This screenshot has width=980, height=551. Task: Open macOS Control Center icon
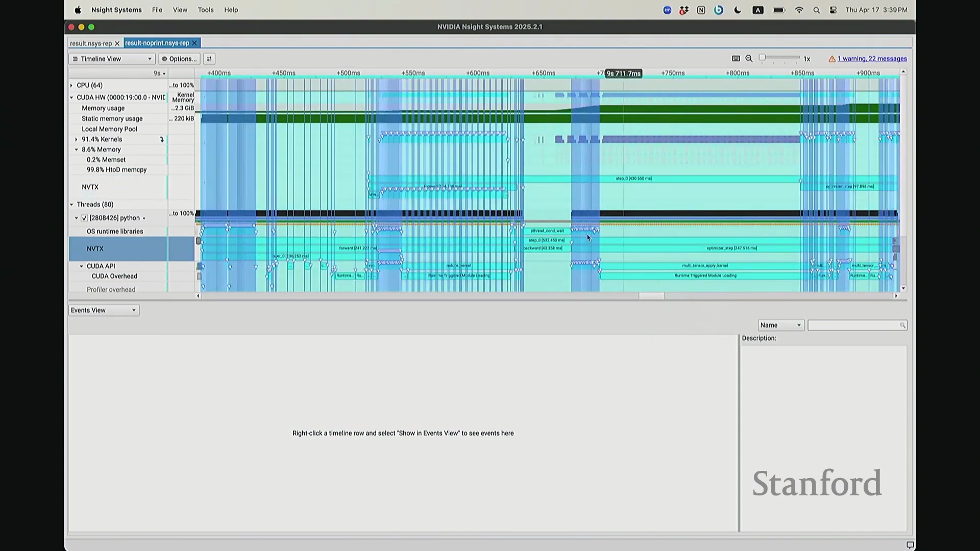point(834,10)
